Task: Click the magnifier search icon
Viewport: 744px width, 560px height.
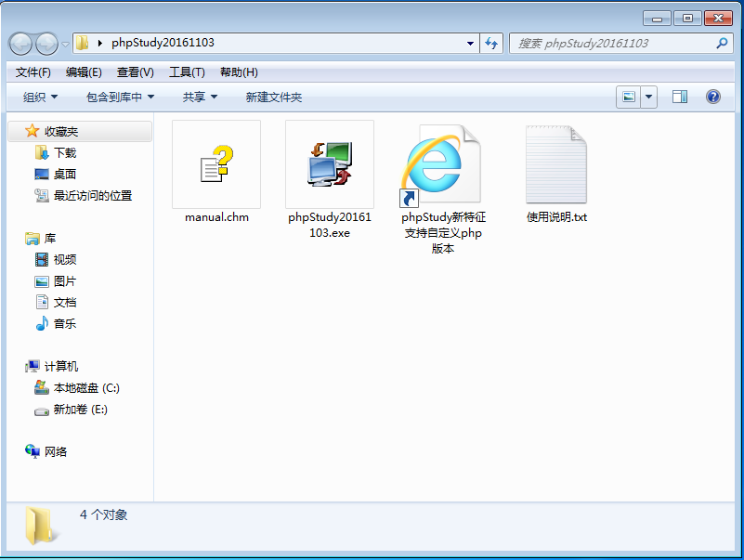Action: pyautogui.click(x=722, y=44)
